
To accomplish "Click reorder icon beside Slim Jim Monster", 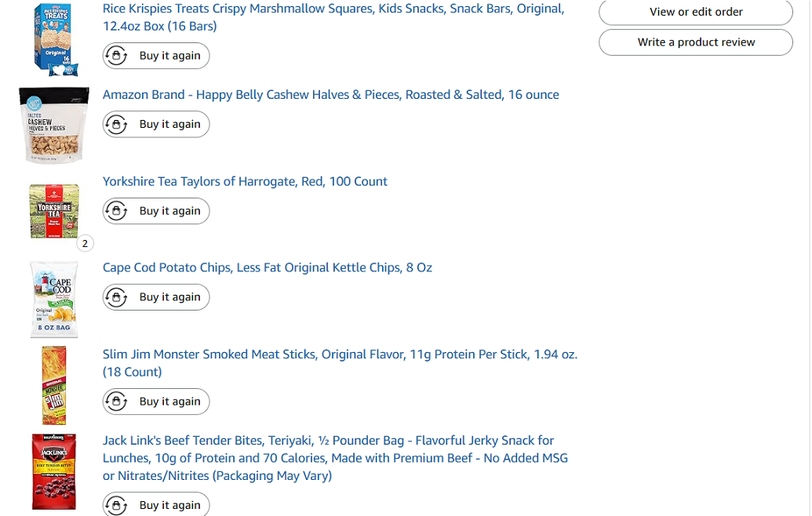I will pos(117,401).
